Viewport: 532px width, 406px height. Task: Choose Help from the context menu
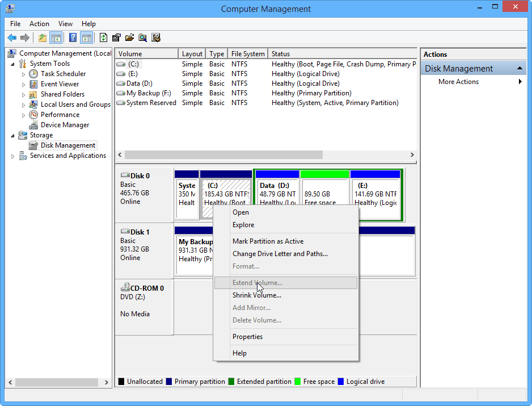point(286,353)
